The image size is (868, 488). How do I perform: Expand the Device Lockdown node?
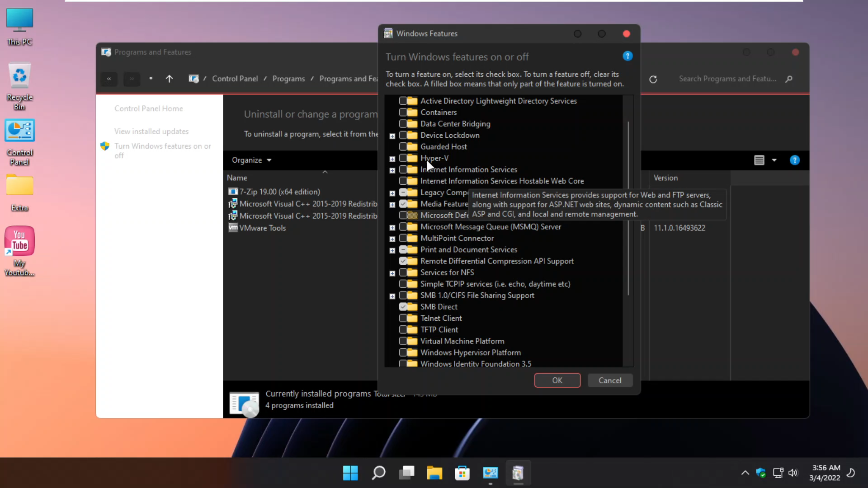point(392,136)
